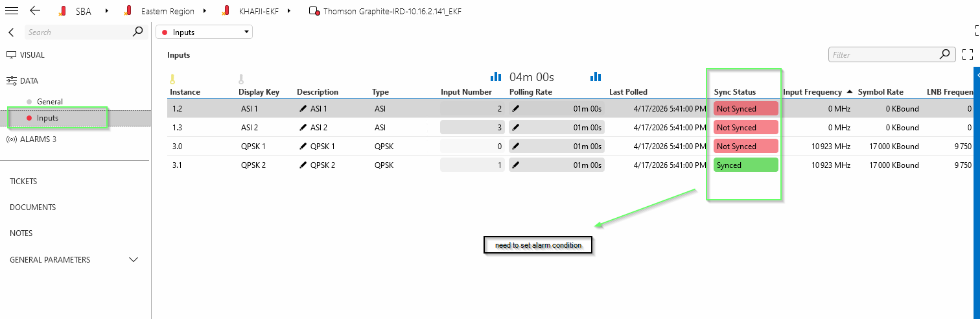Click the Filter magnifier icon

(945, 55)
